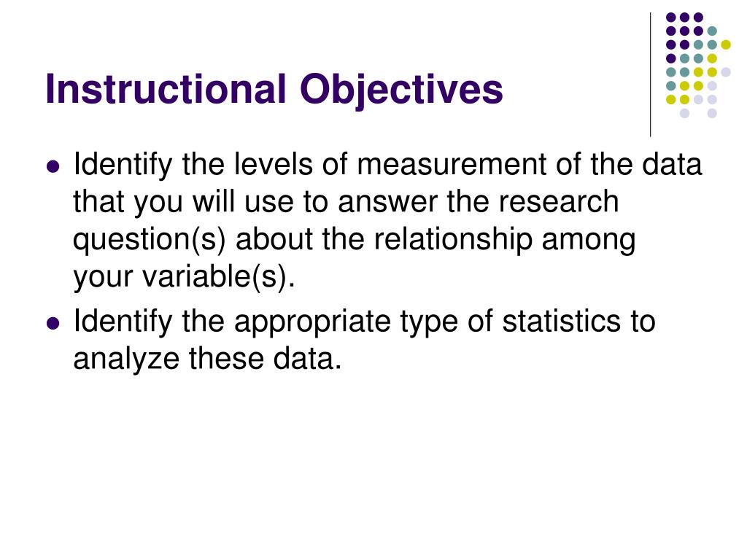Click the top-left purple dot of the dot grid
The width and height of the screenshot is (747, 560).
(671, 17)
